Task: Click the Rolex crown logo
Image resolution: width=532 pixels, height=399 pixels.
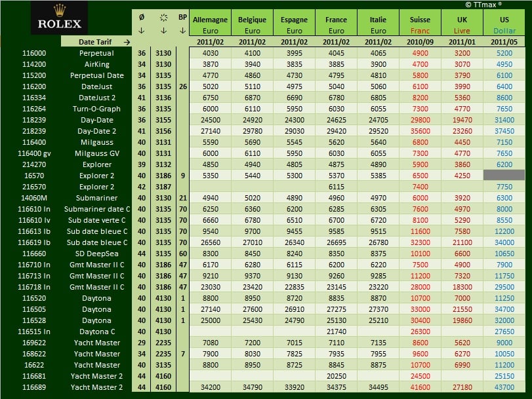Action: [x=60, y=11]
